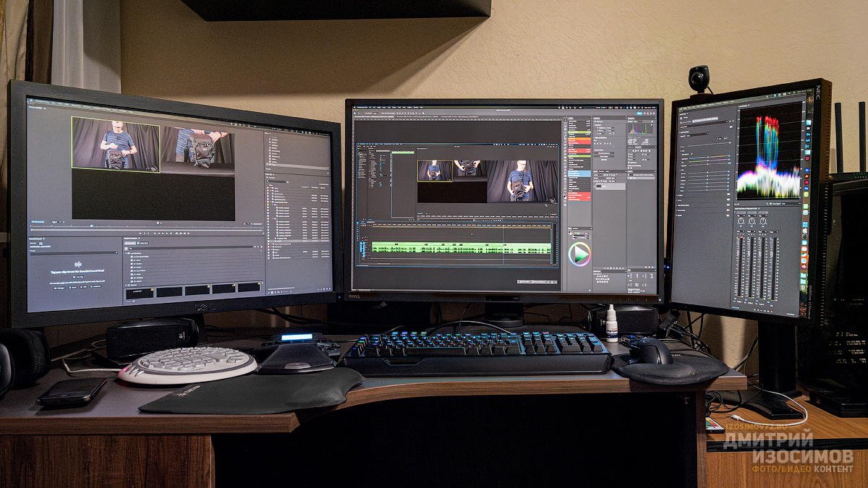The height and width of the screenshot is (488, 868).
Task: Adjust the Tint slider in Lumetri Color
Action: pyautogui.click(x=708, y=160)
